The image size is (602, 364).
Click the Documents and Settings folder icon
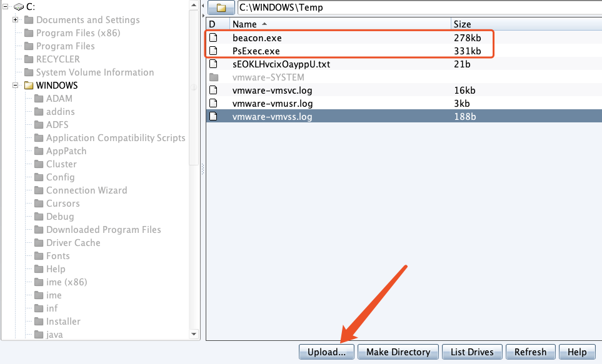tap(29, 19)
